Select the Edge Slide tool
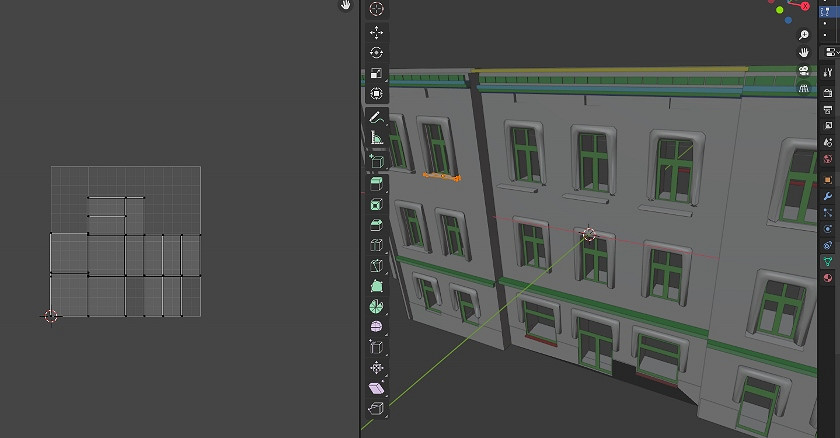840x438 pixels. coord(377,347)
